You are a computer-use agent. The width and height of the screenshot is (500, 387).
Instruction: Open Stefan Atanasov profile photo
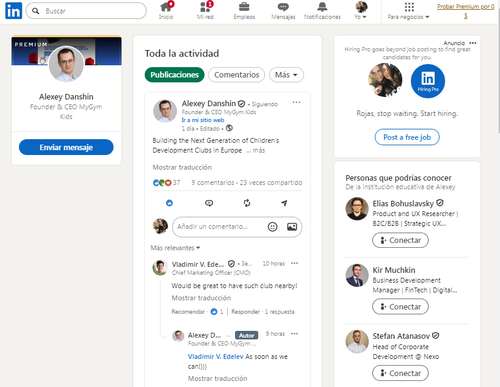pos(357,341)
